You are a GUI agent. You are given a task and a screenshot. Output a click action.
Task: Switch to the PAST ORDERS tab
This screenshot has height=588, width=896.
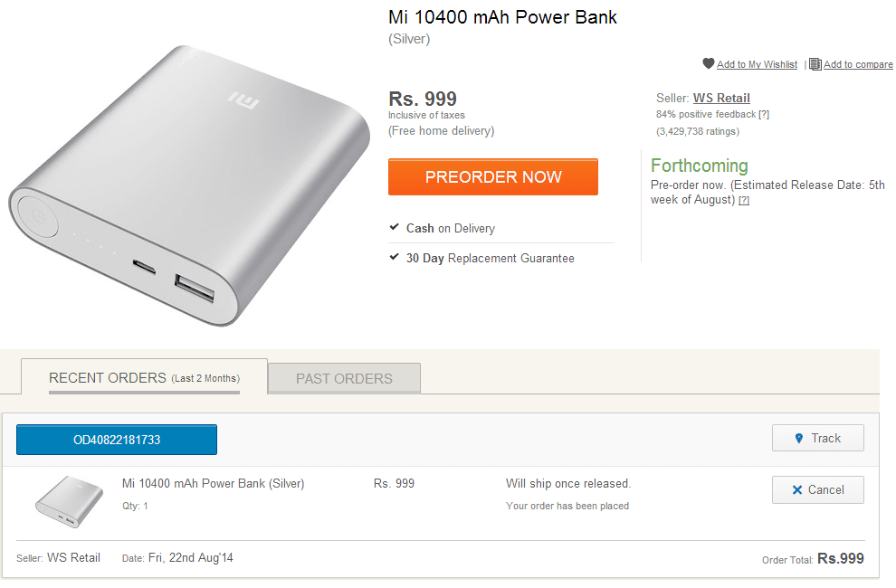(x=344, y=379)
